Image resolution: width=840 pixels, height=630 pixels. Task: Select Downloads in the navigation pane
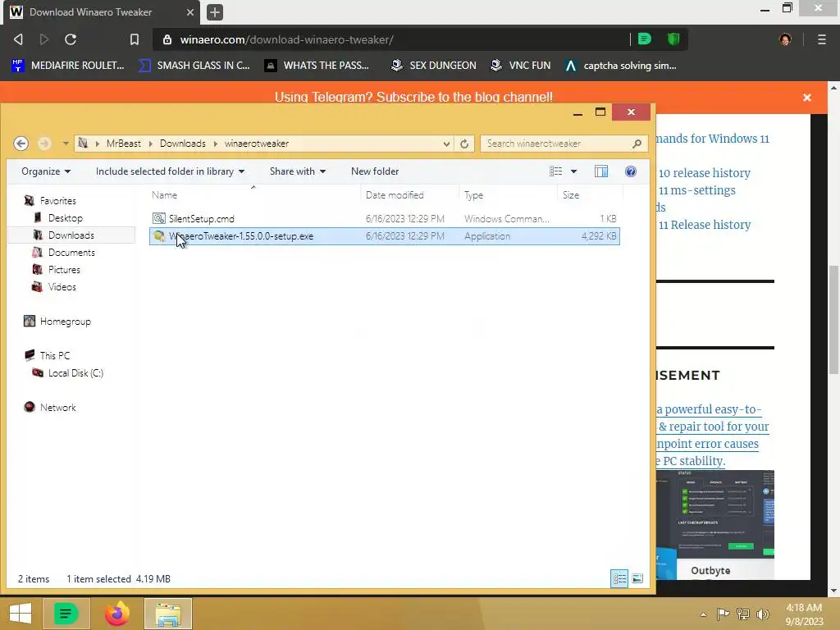point(71,235)
